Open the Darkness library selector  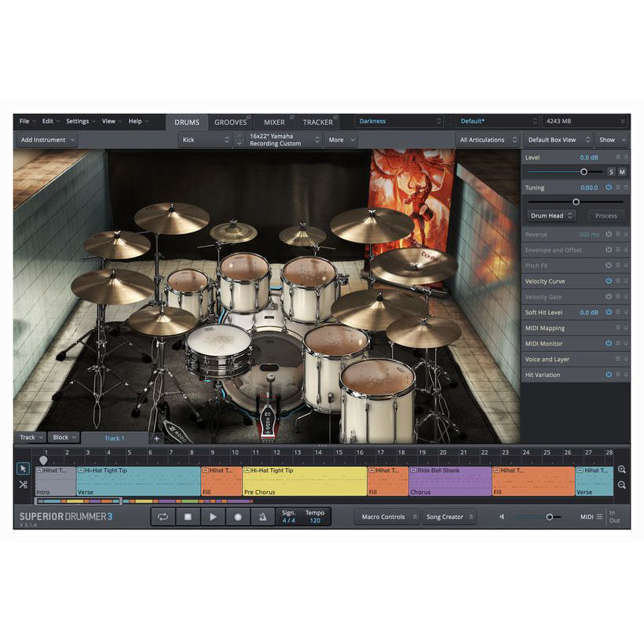pos(399,121)
